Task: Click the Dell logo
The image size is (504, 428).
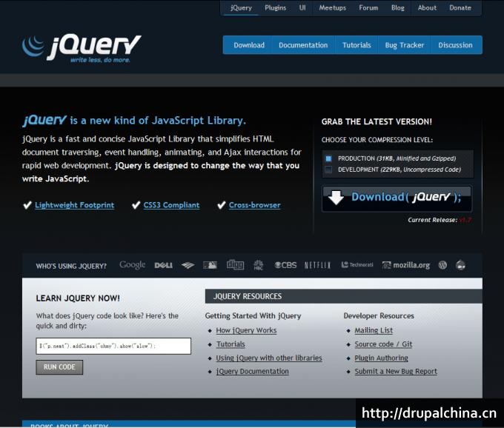Action: [164, 265]
